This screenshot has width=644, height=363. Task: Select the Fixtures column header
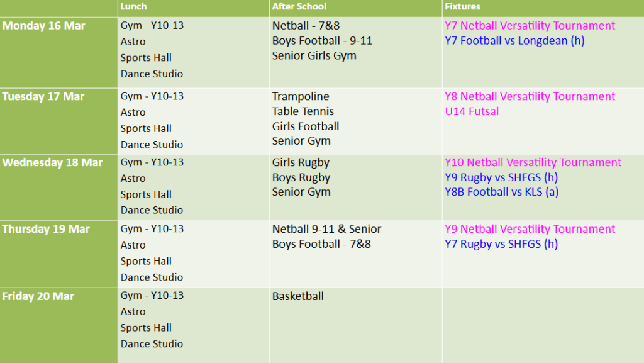(x=462, y=7)
